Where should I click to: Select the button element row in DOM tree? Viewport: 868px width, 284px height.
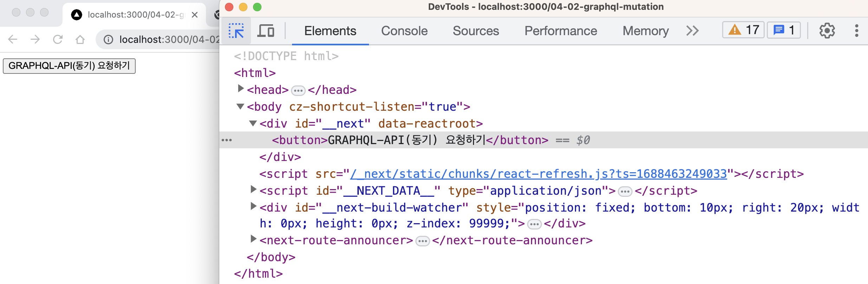pyautogui.click(x=544, y=140)
